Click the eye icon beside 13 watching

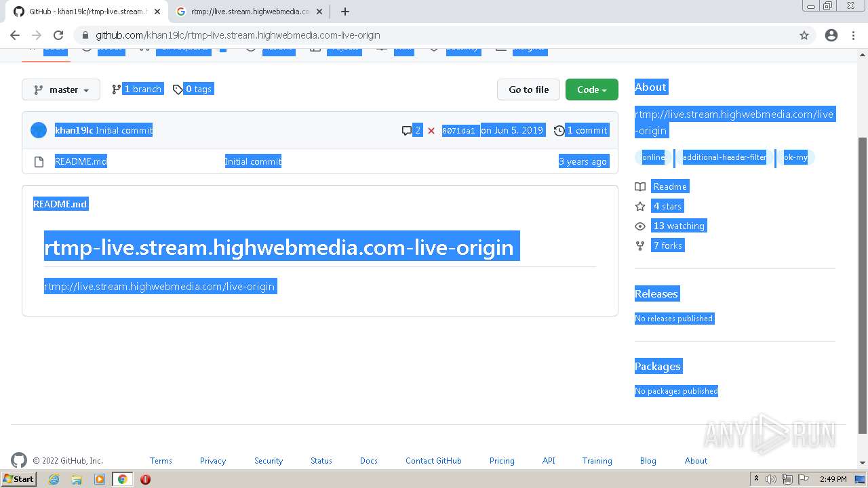click(x=640, y=226)
